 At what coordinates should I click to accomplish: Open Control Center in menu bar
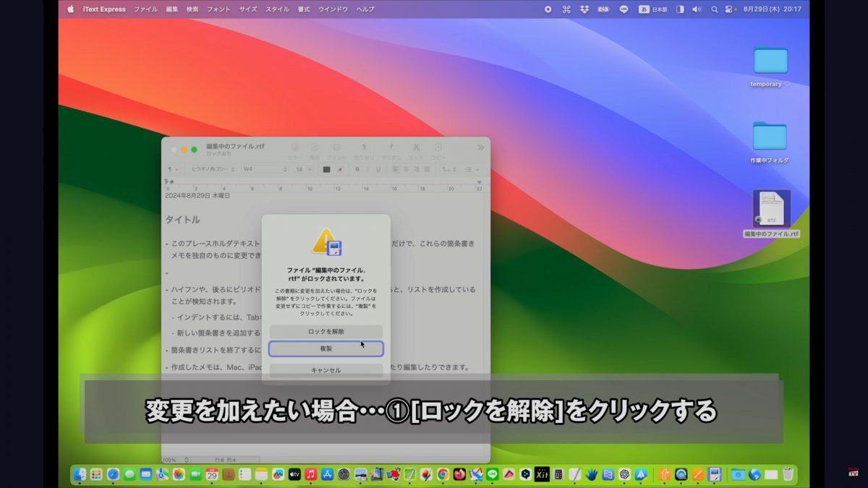[730, 9]
